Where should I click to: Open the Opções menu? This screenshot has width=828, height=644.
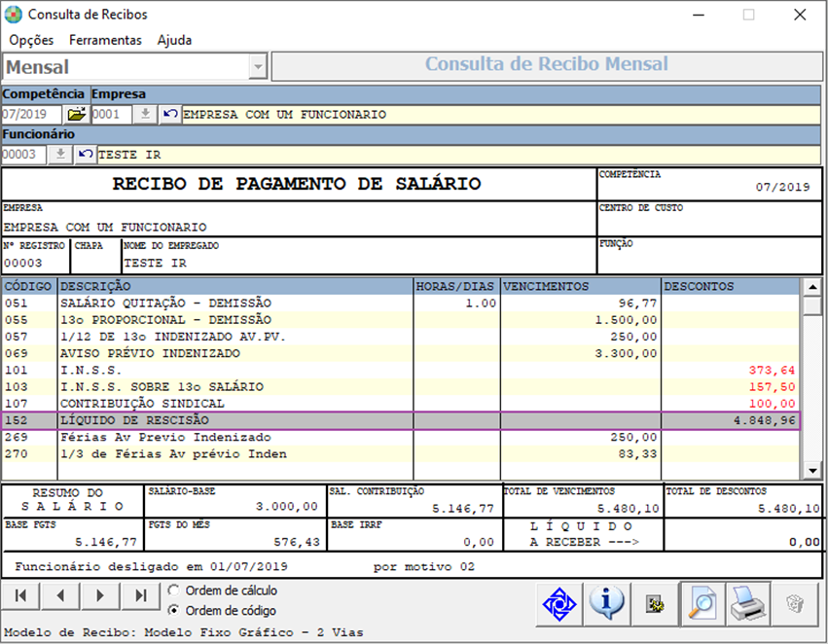point(31,40)
